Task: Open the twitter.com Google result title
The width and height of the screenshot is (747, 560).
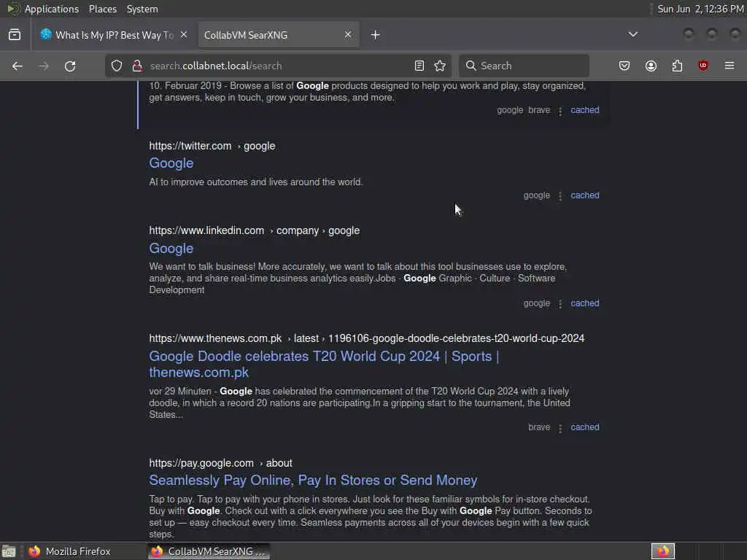Action: pos(171,163)
